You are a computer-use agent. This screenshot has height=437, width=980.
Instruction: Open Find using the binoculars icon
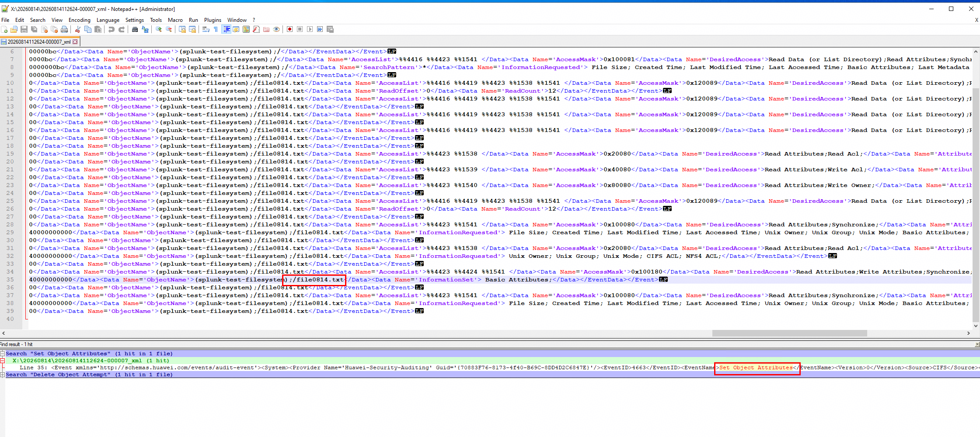click(x=135, y=29)
